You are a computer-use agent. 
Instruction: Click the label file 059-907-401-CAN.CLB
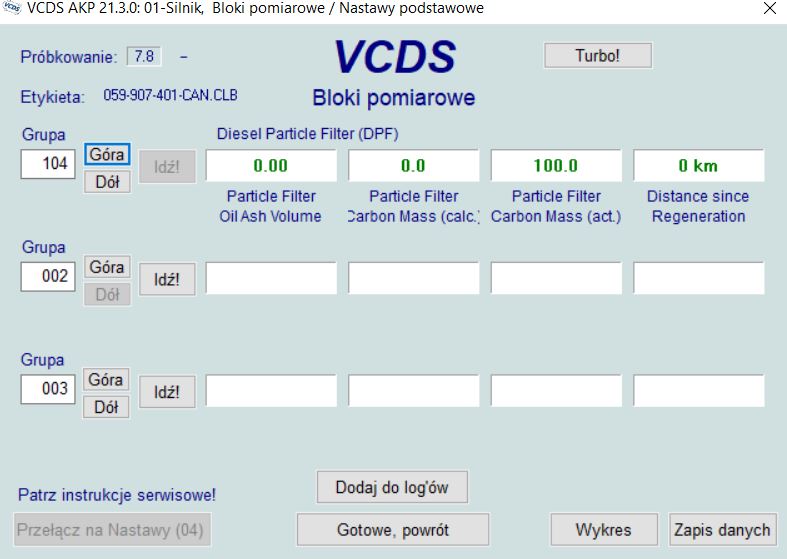click(x=171, y=95)
